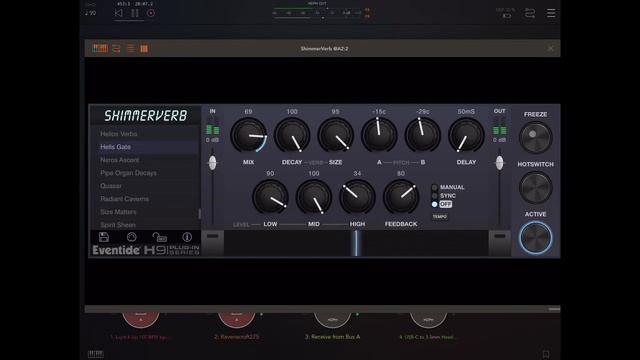
Task: Select the Spirit Sheen preset
Action: click(118, 225)
